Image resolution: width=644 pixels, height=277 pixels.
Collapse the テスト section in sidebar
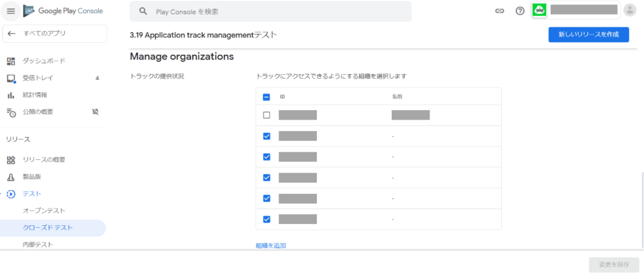(x=11, y=194)
